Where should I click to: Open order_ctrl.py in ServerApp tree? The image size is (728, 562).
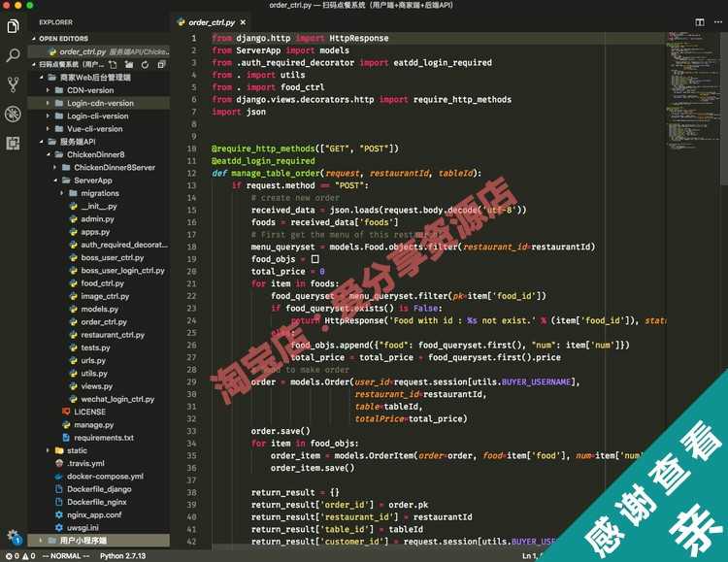(x=99, y=322)
